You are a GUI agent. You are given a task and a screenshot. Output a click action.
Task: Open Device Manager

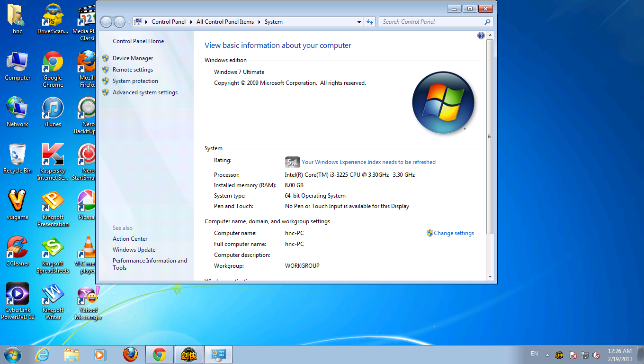(133, 58)
